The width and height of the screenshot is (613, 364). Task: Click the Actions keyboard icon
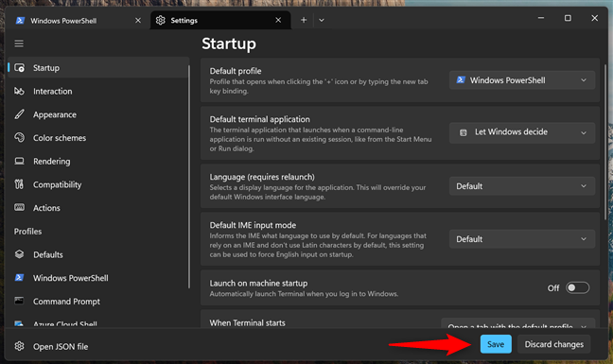19,207
